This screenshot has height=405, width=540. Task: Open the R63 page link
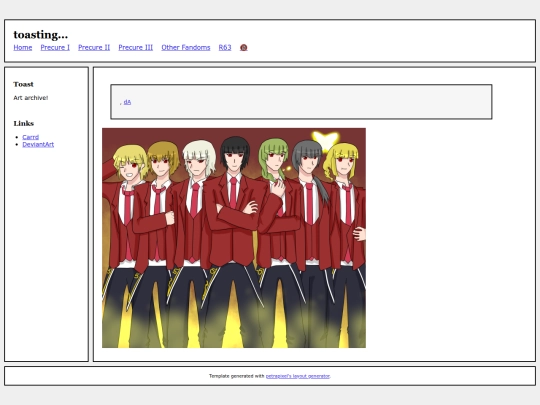[x=225, y=48]
